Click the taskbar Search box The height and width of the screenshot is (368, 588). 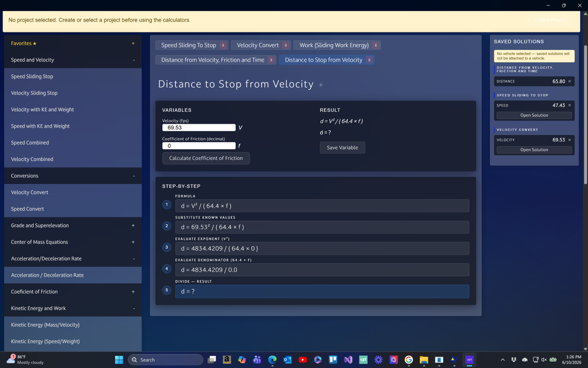point(166,360)
